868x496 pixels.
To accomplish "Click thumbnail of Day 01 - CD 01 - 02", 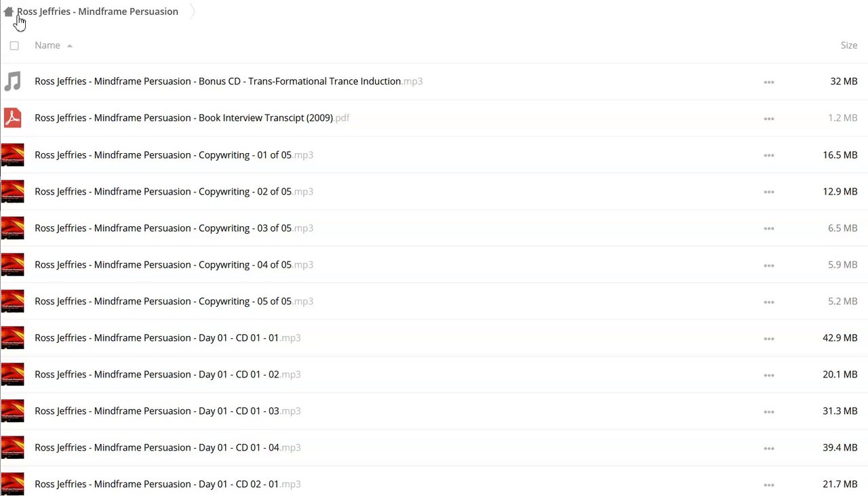I will pyautogui.click(x=13, y=374).
